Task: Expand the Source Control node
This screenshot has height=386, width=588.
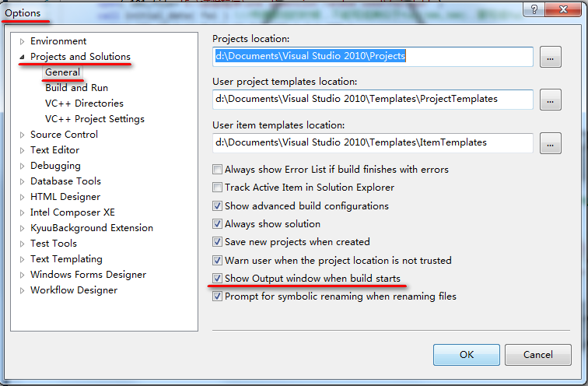Action: tap(23, 135)
